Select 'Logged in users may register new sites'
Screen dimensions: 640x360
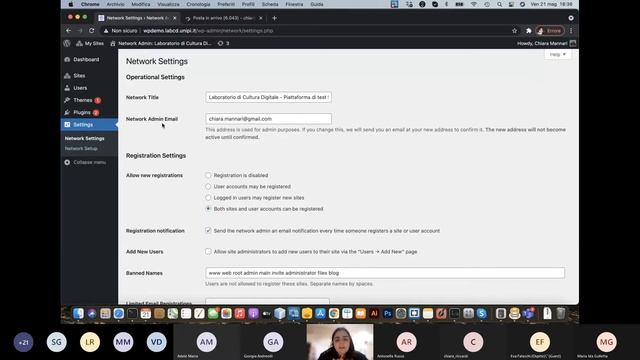[x=208, y=198]
